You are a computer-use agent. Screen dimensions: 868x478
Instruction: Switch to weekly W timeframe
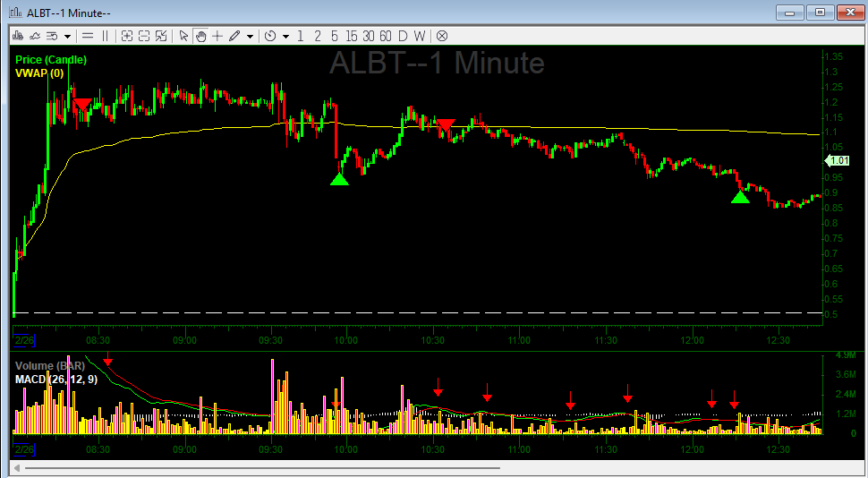point(420,36)
